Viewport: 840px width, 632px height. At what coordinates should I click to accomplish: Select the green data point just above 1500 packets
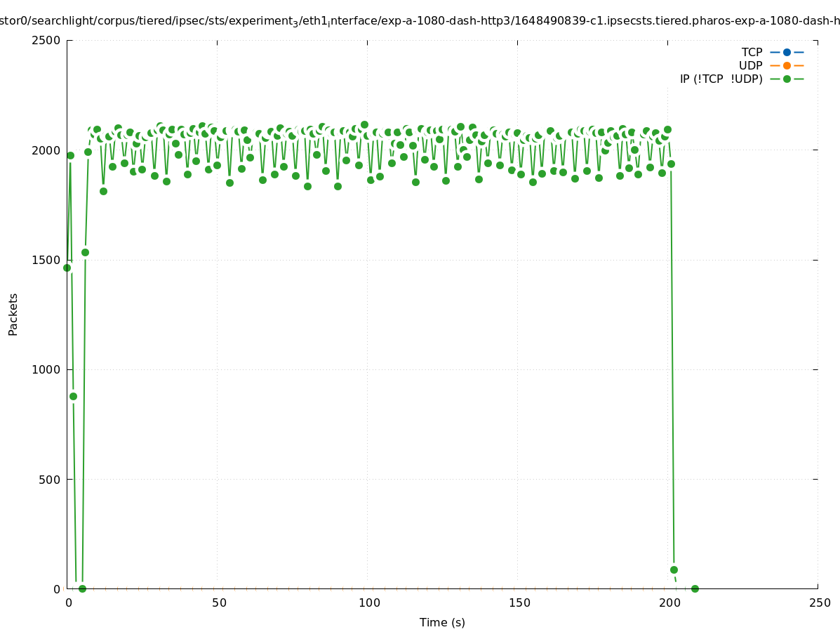tap(85, 252)
